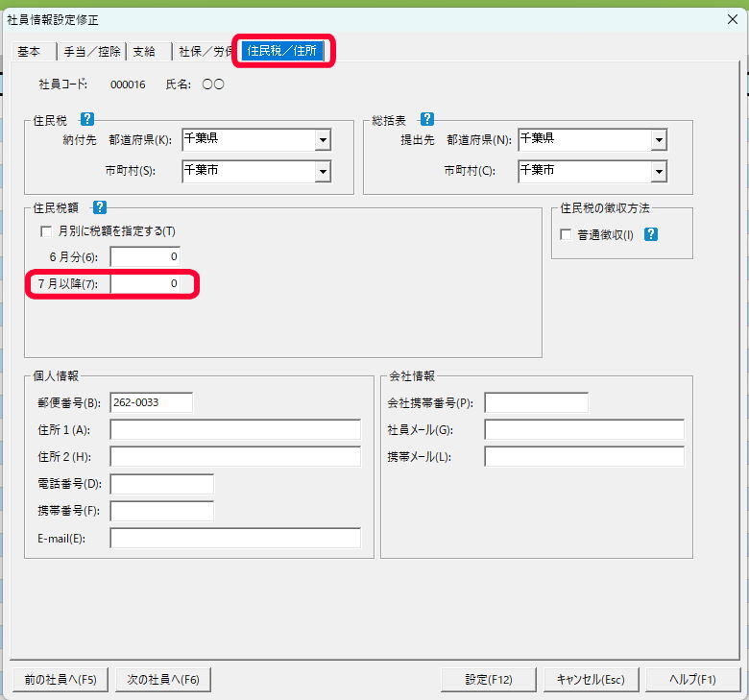Click 前の社員へ(F5) button
Viewport: 749px width, 700px height.
[x=60, y=679]
